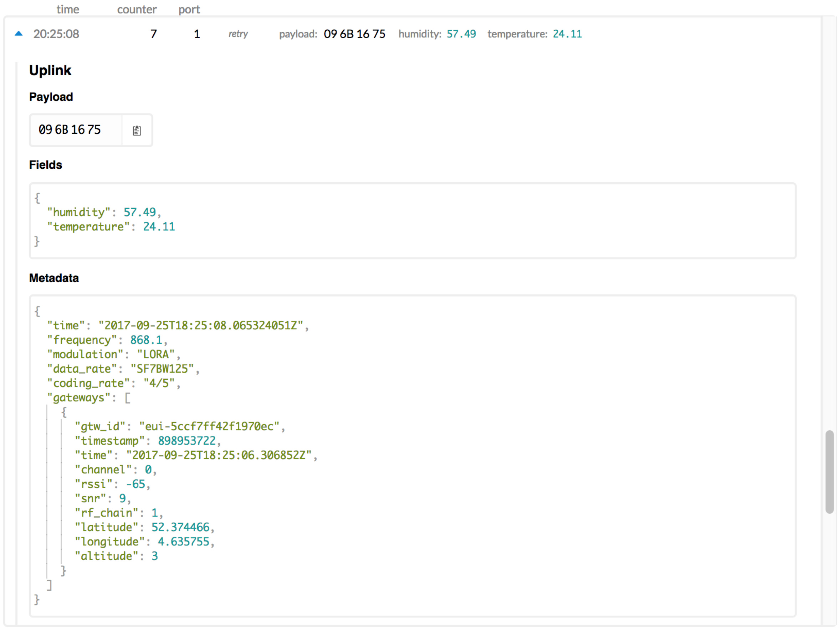
Task: Click modulation value "LORA"
Action: point(156,354)
